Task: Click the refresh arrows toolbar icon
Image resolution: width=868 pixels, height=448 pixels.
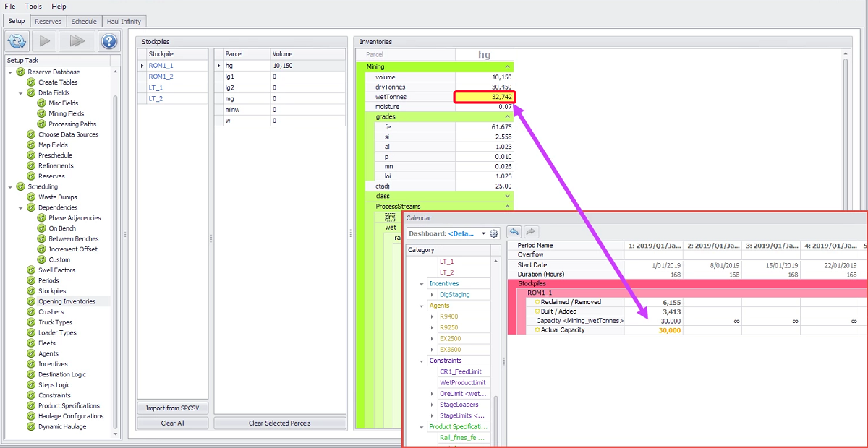Action: [x=17, y=40]
